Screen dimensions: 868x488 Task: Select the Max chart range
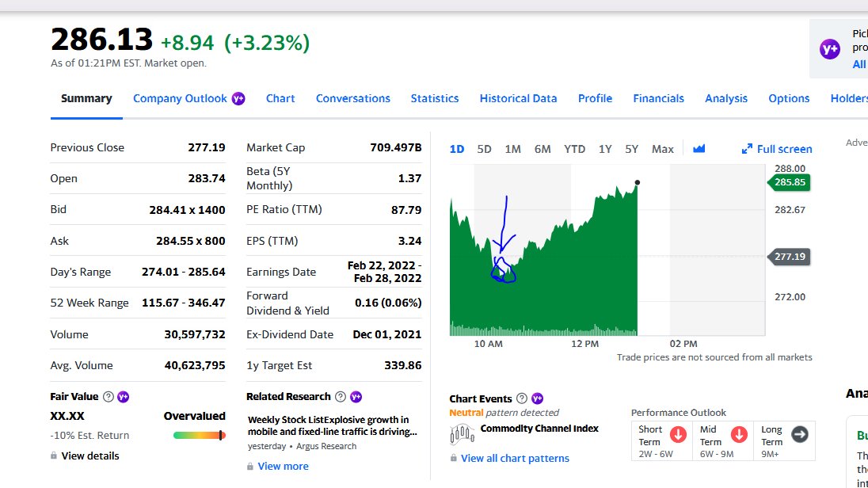point(663,149)
